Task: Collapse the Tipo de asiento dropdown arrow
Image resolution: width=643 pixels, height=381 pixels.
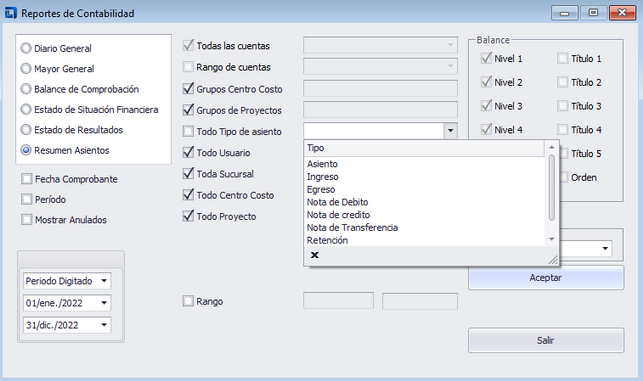Action: [x=450, y=131]
